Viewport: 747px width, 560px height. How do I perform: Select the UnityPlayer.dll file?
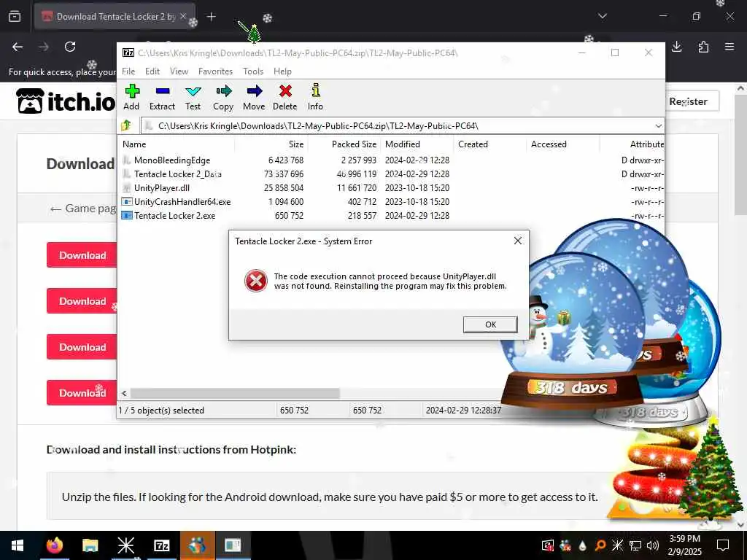(161, 188)
